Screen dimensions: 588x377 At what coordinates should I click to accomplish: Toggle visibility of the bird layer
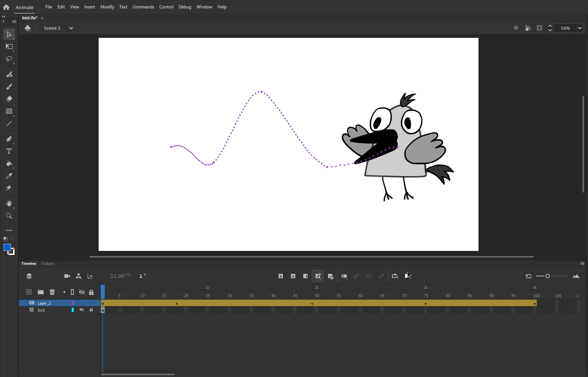coord(82,310)
